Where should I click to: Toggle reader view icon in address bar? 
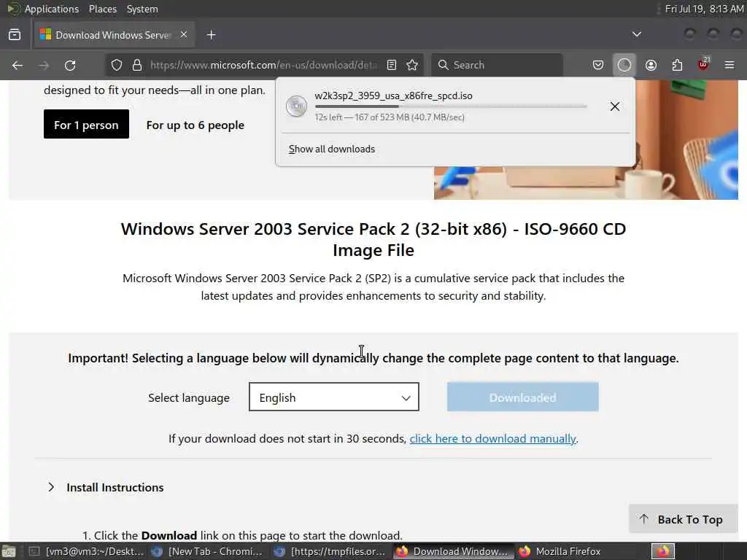(x=392, y=65)
